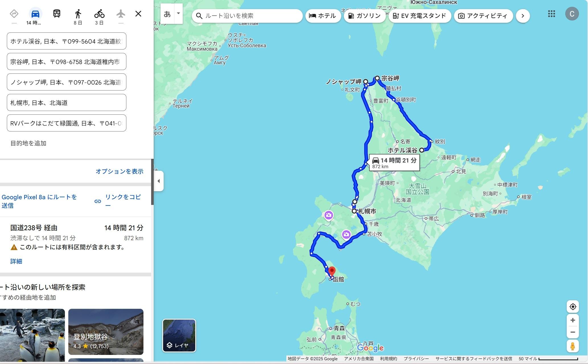Show more category chips with the right chevron
The width and height of the screenshot is (588, 364).
pyautogui.click(x=523, y=16)
